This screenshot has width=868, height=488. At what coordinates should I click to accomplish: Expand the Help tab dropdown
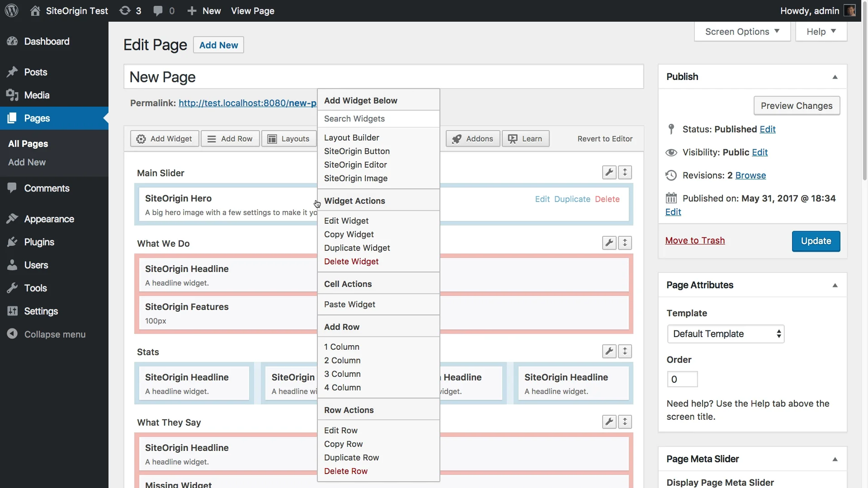pyautogui.click(x=821, y=32)
